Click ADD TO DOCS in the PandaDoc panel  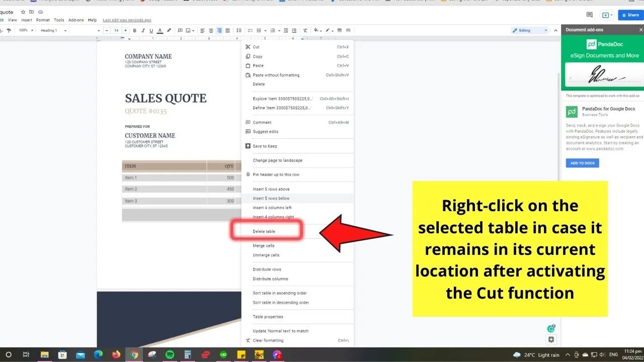pos(582,163)
